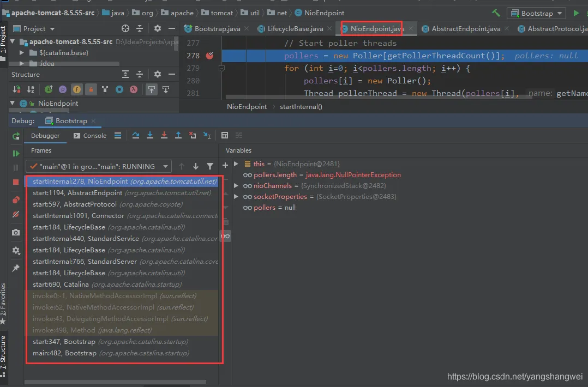
Task: Click the Build project hammer icon
Action: [496, 13]
